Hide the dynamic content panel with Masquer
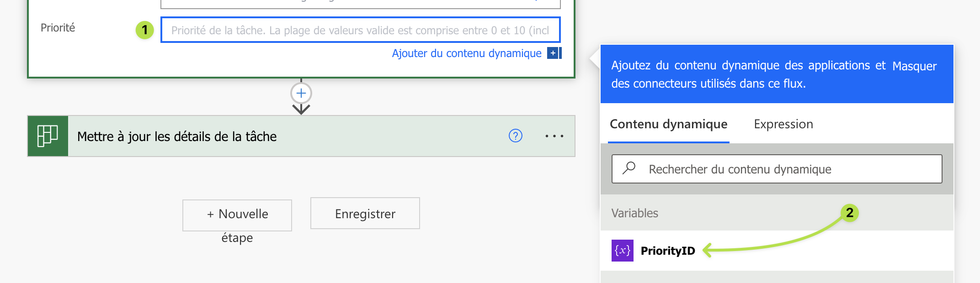The height and width of the screenshot is (283, 980). [x=914, y=66]
